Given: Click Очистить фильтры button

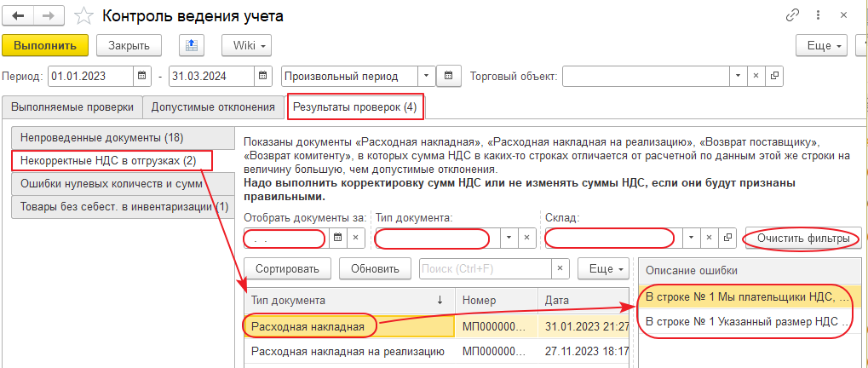Looking at the screenshot, I should pyautogui.click(x=802, y=239).
